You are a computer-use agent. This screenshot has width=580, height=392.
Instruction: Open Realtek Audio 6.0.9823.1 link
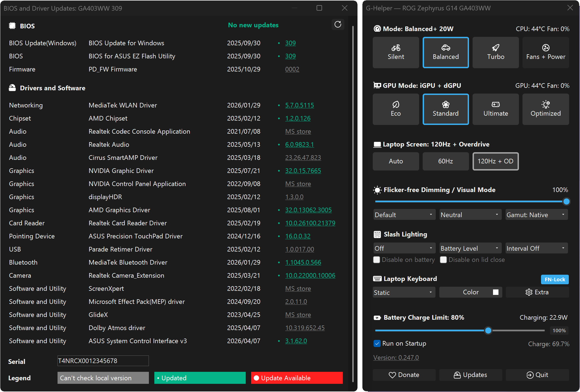point(299,145)
